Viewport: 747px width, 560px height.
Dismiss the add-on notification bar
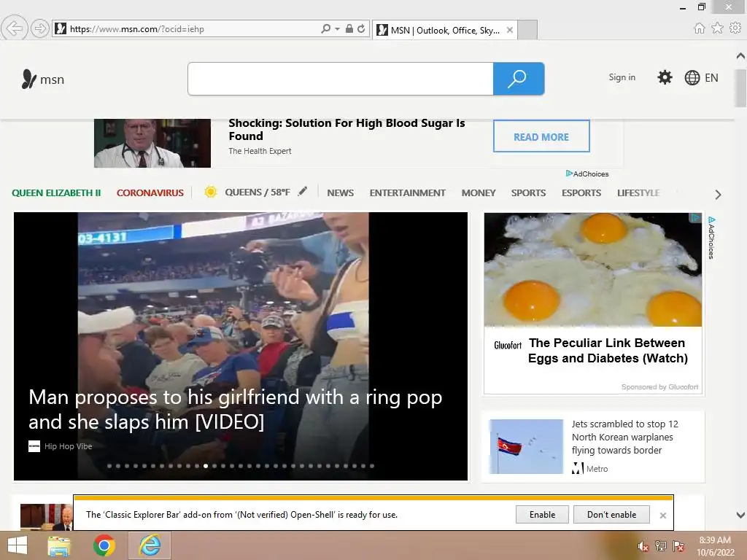(x=662, y=516)
